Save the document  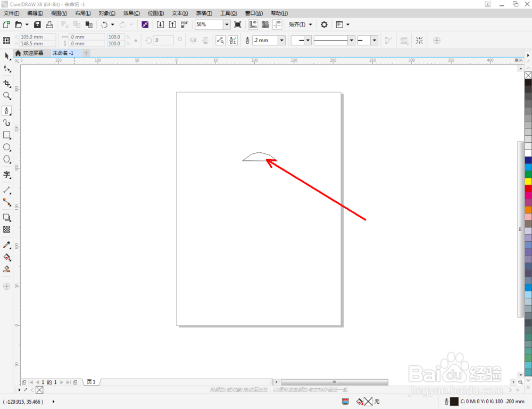pyautogui.click(x=37, y=24)
